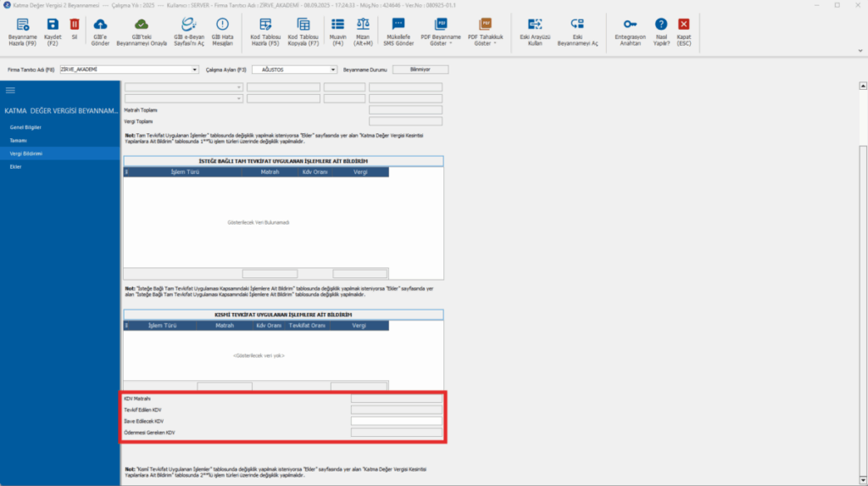
Task: Click Vergi Toplamı field
Action: (x=405, y=121)
